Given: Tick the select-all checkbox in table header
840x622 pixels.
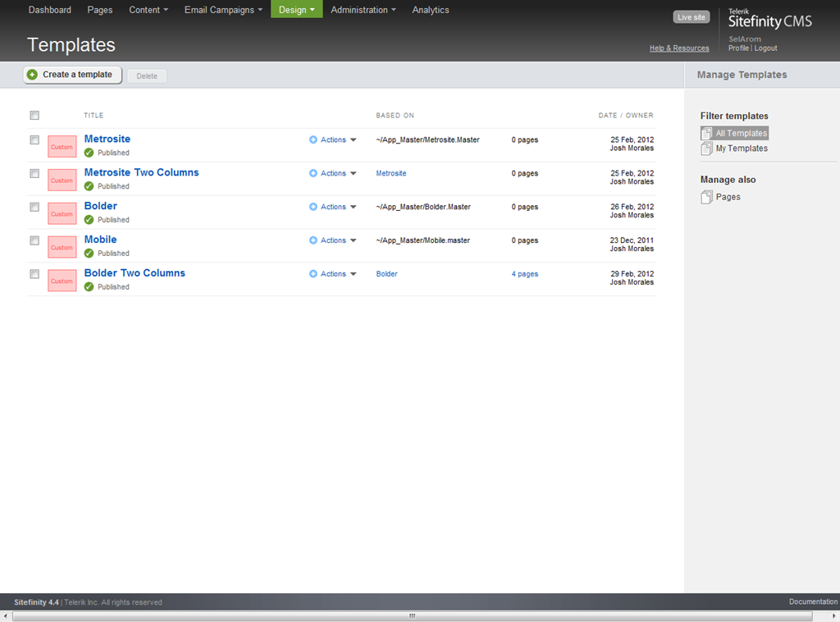Looking at the screenshot, I should pyautogui.click(x=34, y=116).
